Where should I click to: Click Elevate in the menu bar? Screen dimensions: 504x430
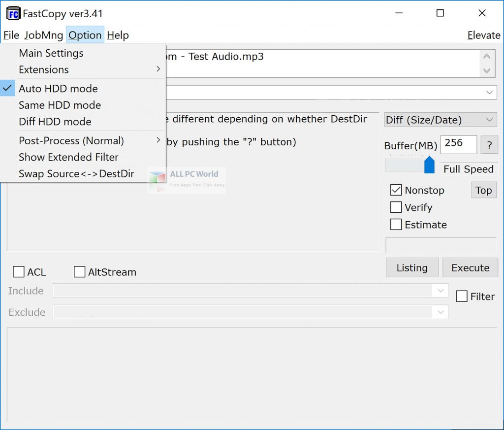coord(484,35)
